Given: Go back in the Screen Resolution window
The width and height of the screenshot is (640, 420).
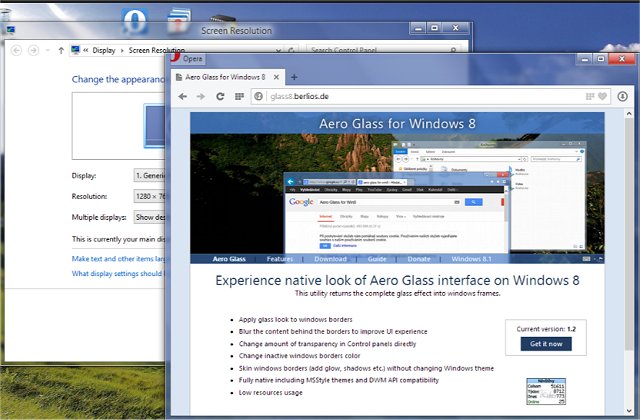Looking at the screenshot, I should point(16,50).
